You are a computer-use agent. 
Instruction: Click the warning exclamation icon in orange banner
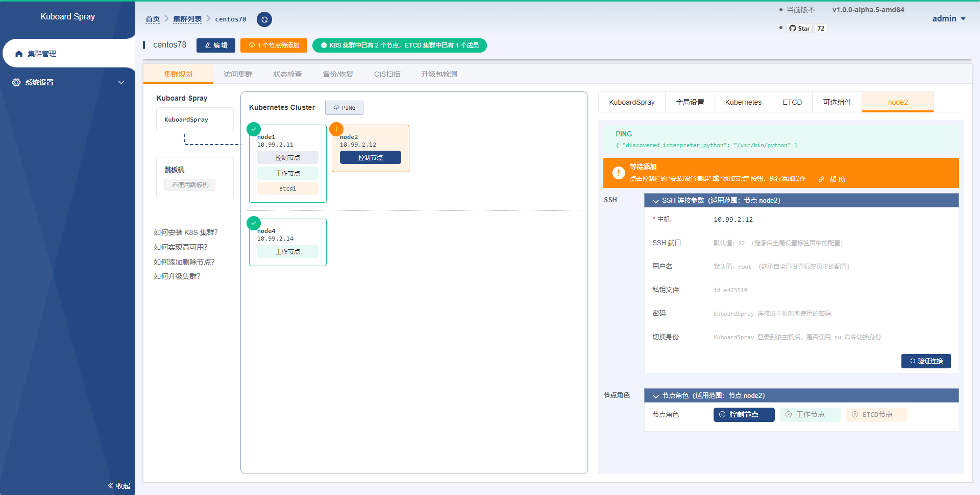619,173
